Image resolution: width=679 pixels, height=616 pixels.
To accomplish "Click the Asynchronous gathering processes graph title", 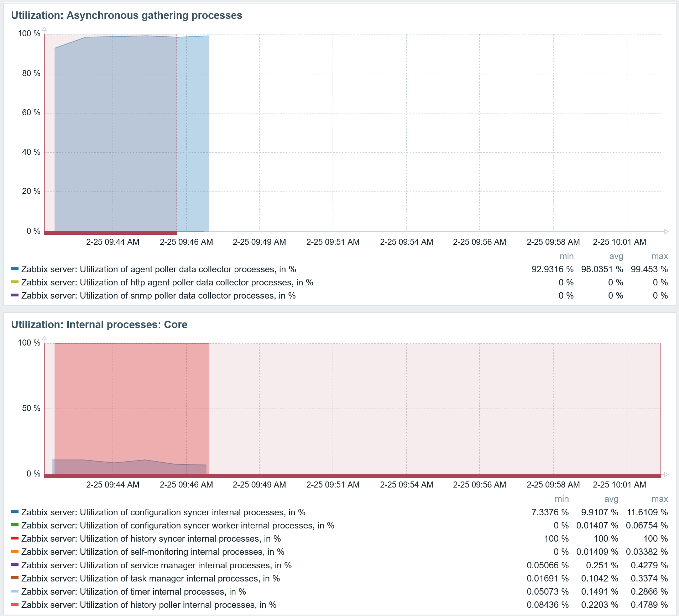I will pos(126,15).
